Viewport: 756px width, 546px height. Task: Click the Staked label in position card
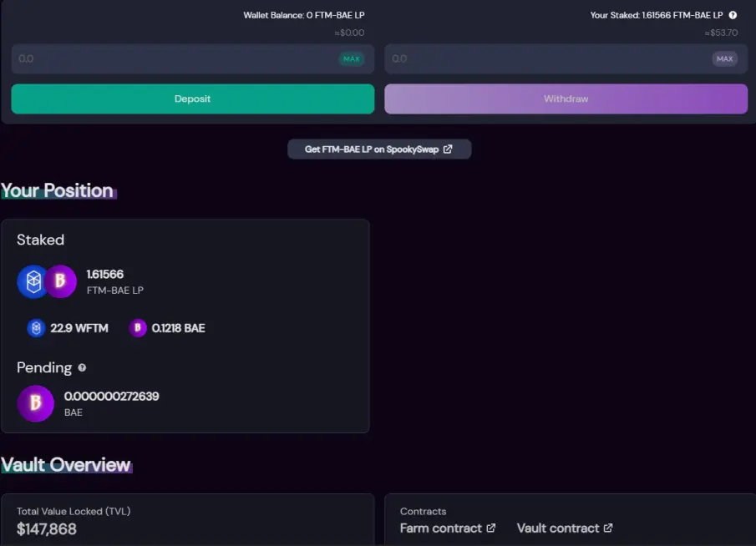point(40,240)
